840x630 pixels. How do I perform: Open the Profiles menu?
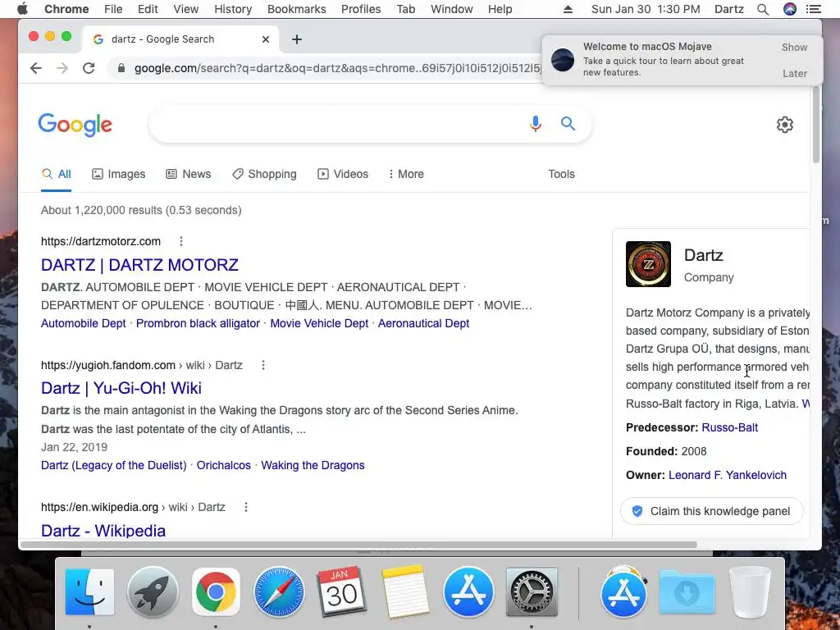click(x=361, y=9)
